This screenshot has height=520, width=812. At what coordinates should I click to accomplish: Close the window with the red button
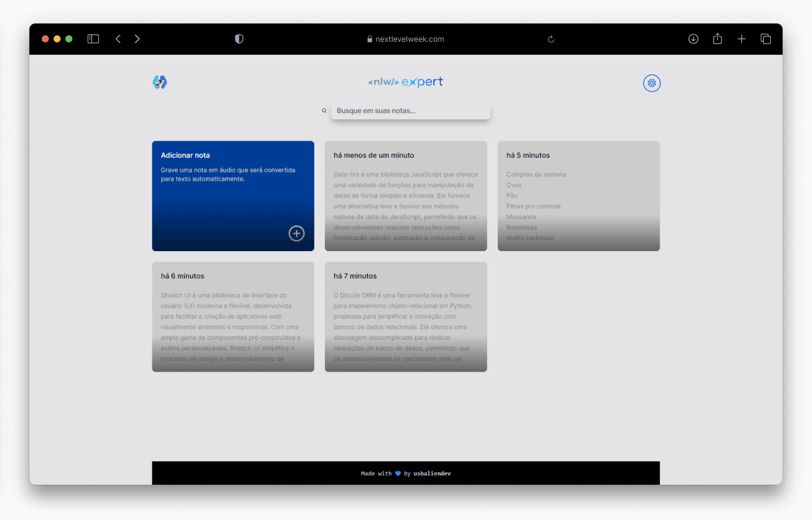click(45, 39)
